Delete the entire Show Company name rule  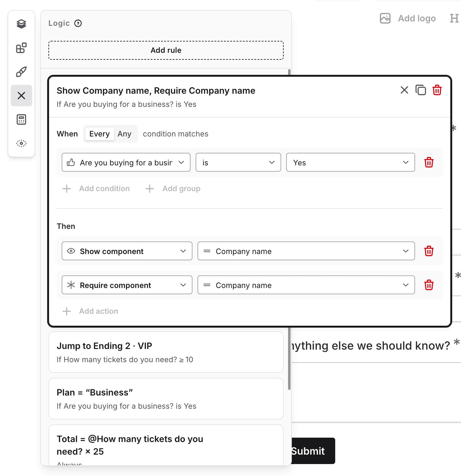(437, 90)
